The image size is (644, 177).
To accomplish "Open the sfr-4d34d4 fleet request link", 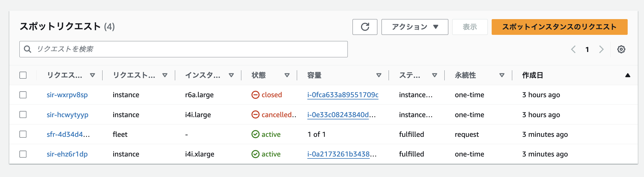I will point(68,134).
